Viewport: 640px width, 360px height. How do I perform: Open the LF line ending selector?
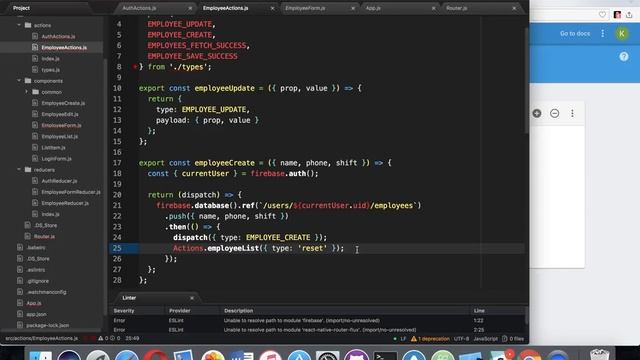pos(403,339)
